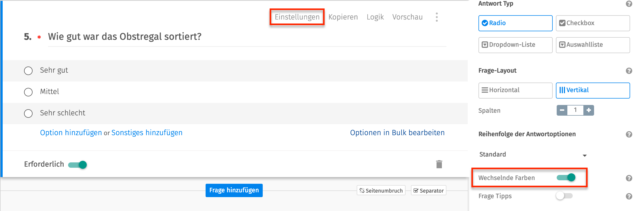Toggle the Erforderlich switch
Screen dimensions: 644x211
[78, 165]
